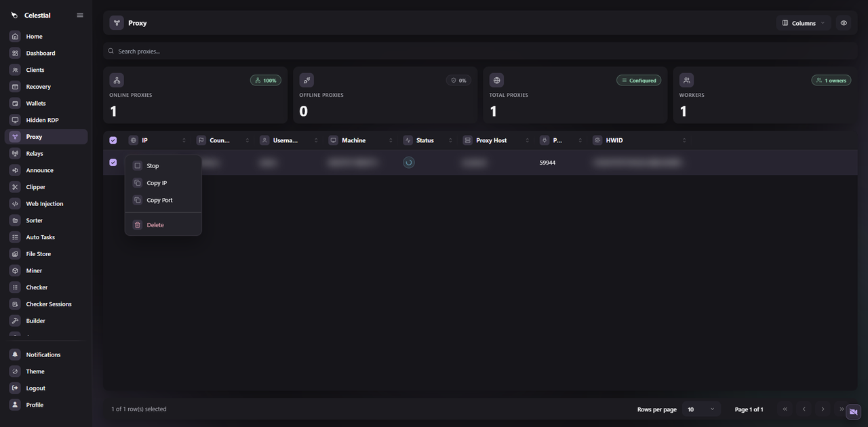Open the Miner section
Viewport: 868px width, 427px height.
pyautogui.click(x=46, y=270)
